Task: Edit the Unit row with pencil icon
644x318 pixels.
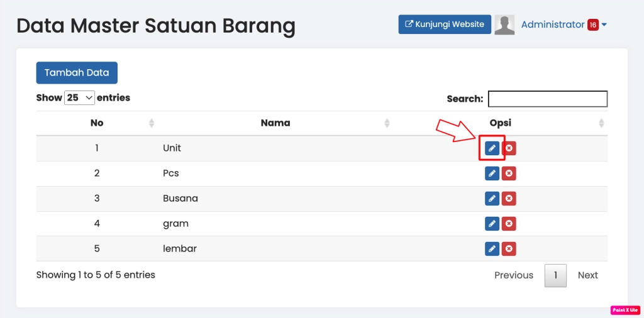Action: [x=492, y=148]
